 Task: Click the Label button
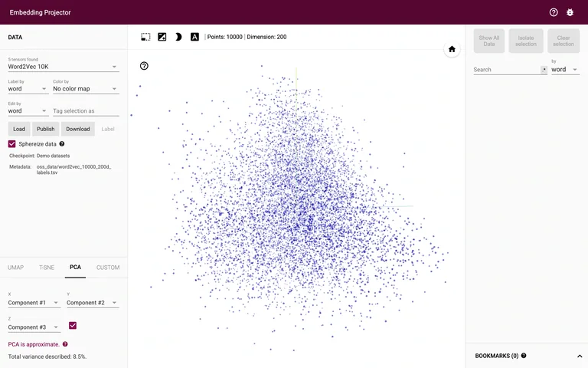click(108, 129)
